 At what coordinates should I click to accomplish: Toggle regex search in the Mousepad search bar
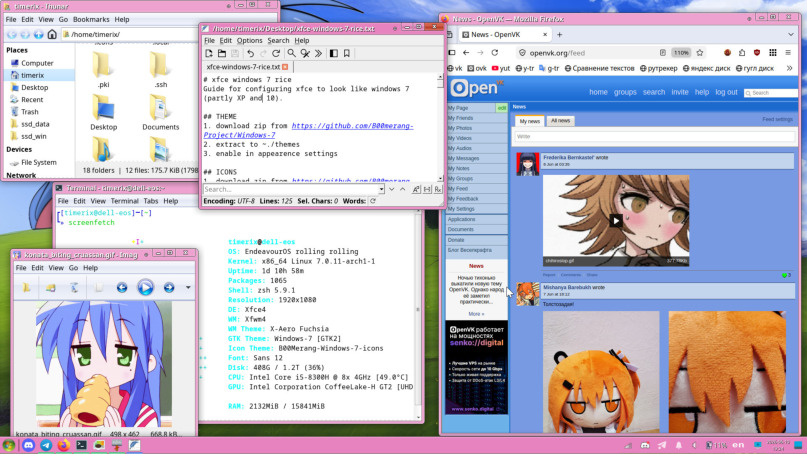438,189
